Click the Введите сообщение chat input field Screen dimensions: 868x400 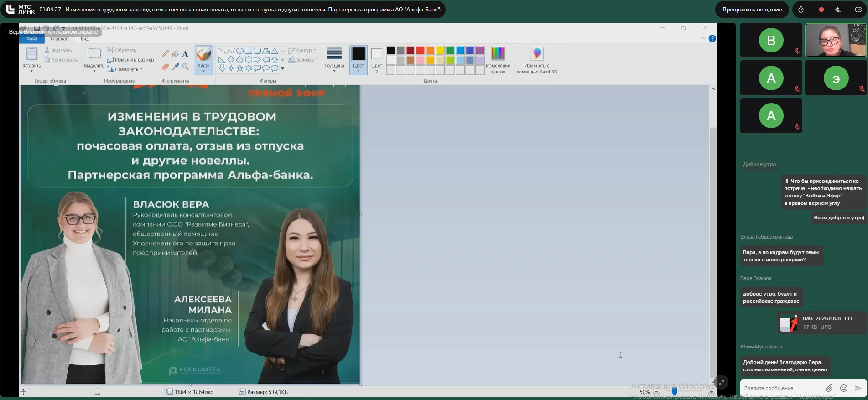[x=782, y=388]
